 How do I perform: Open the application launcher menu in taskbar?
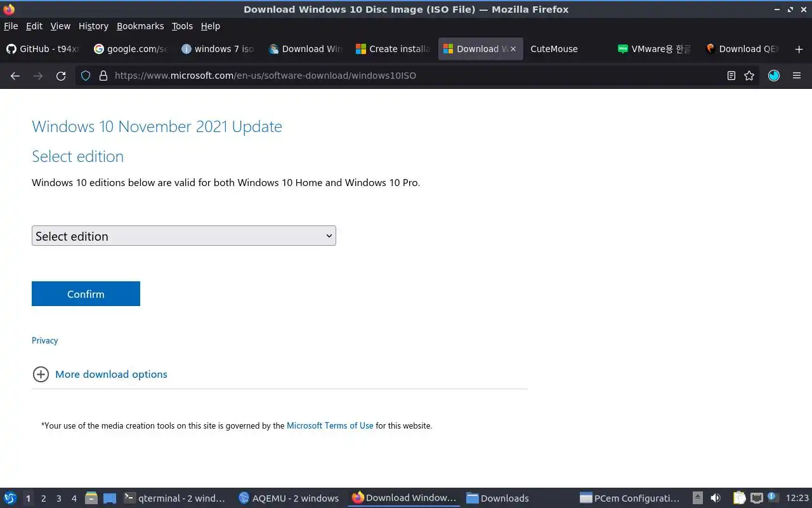tap(10, 498)
